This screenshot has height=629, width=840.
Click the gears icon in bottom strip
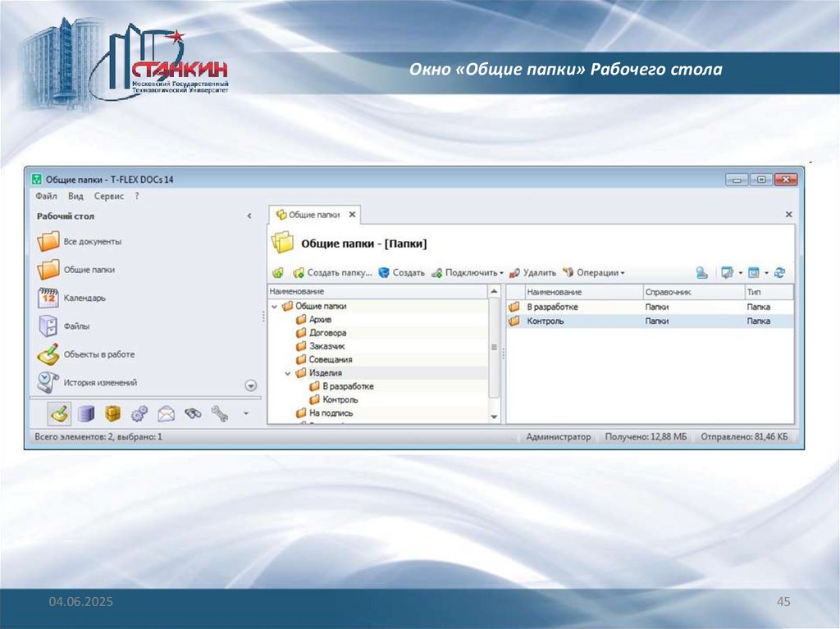click(139, 414)
